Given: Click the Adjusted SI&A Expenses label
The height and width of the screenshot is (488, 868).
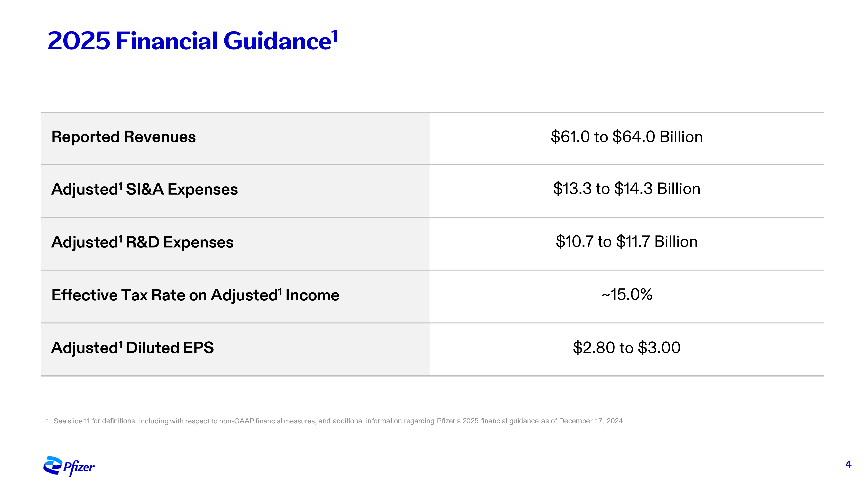Looking at the screenshot, I should pos(145,189).
